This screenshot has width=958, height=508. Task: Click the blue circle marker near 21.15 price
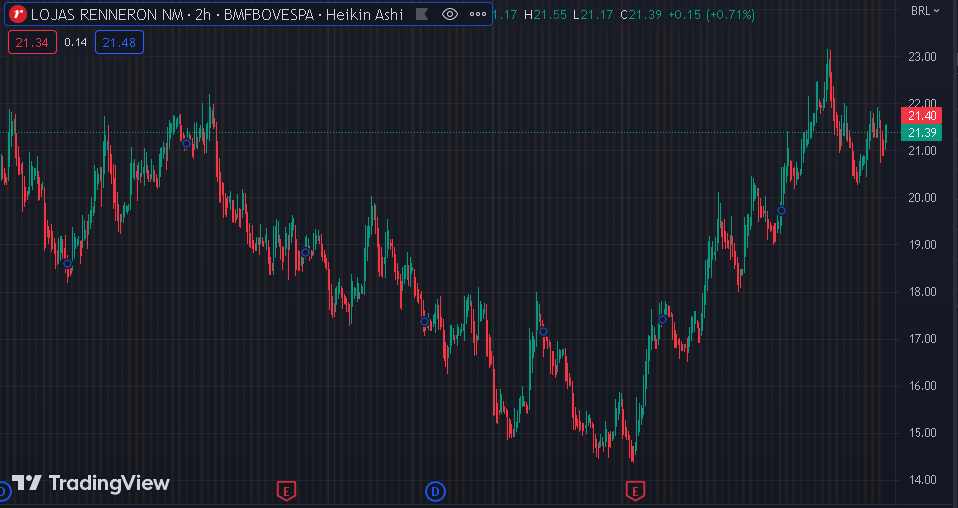click(186, 144)
